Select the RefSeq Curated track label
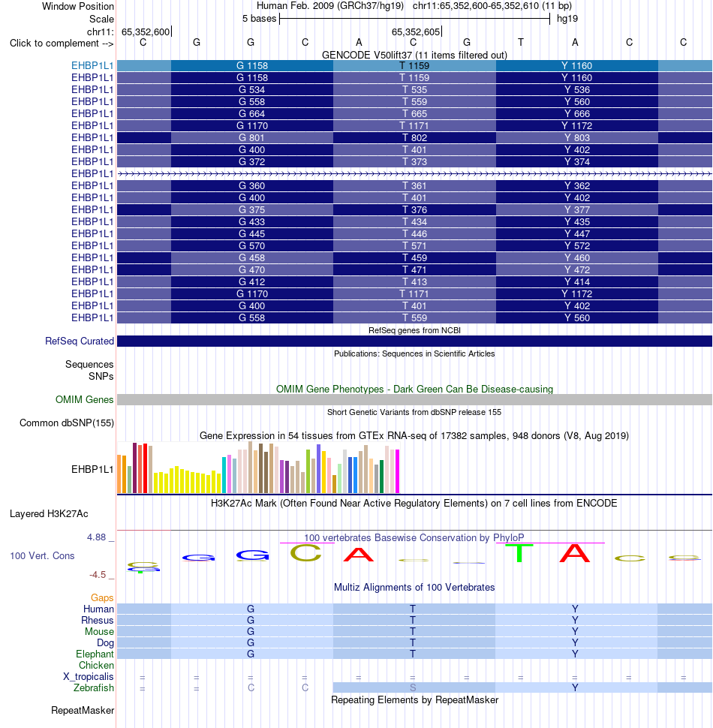713x728 pixels. [80, 341]
